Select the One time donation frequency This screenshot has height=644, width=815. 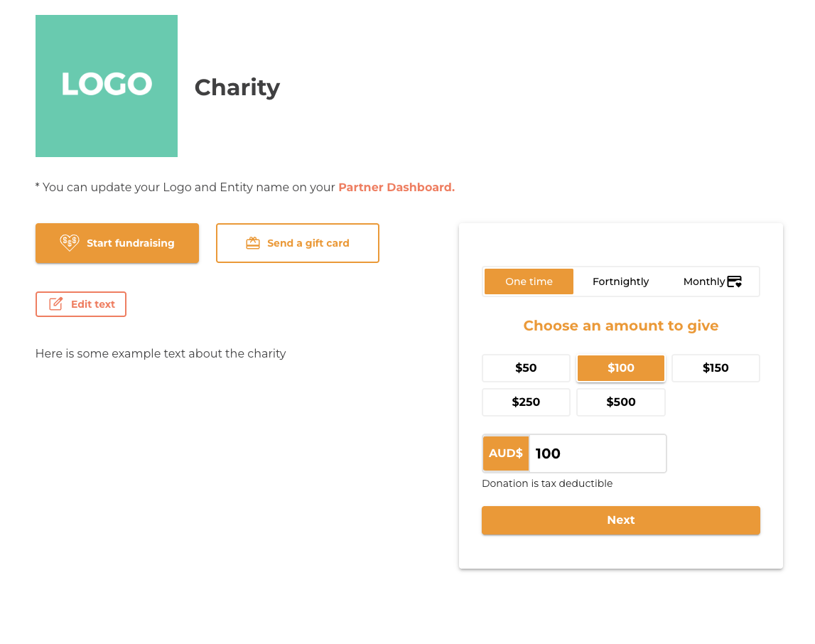pos(529,281)
